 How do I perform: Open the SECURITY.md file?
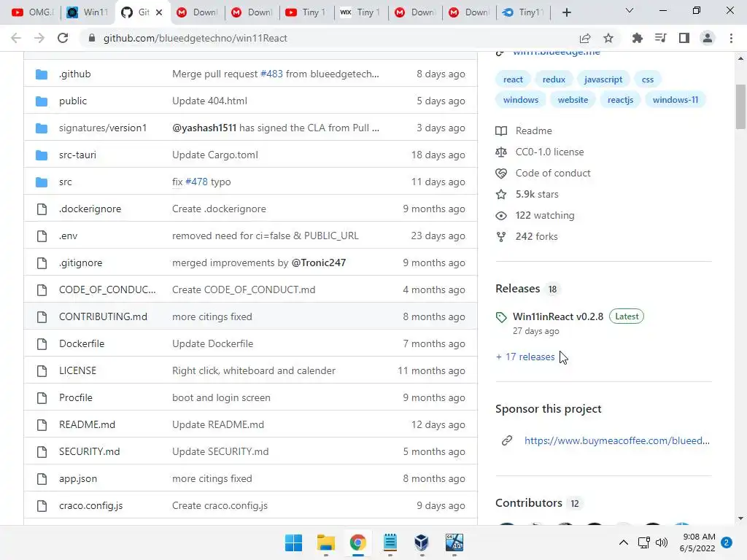coord(90,451)
